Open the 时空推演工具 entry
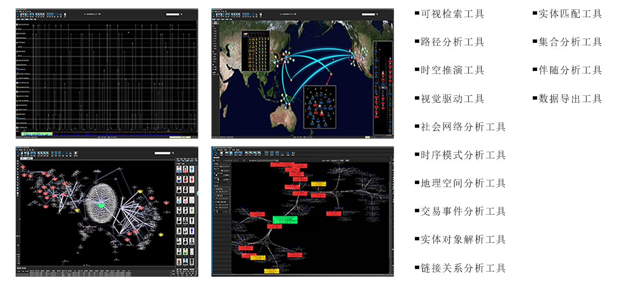This screenshot has height=283, width=644. click(x=452, y=70)
